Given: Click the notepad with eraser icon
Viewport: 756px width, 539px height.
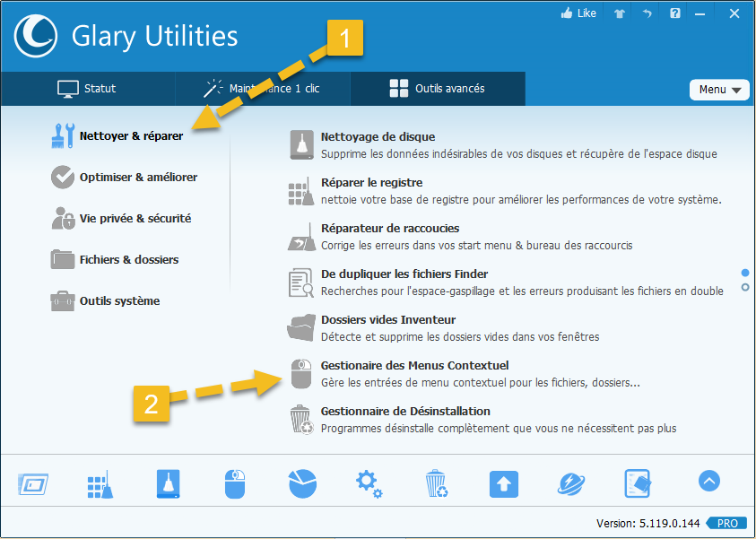Looking at the screenshot, I should click(x=638, y=483).
